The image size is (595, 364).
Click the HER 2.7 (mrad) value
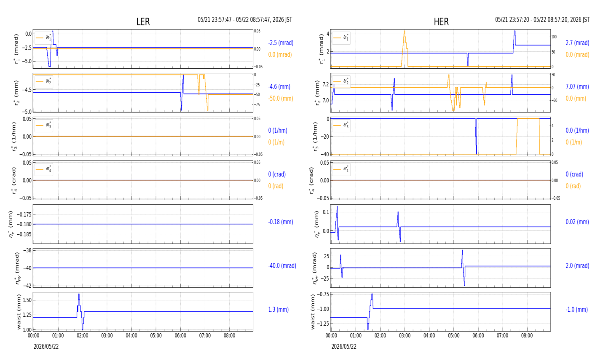tap(577, 43)
